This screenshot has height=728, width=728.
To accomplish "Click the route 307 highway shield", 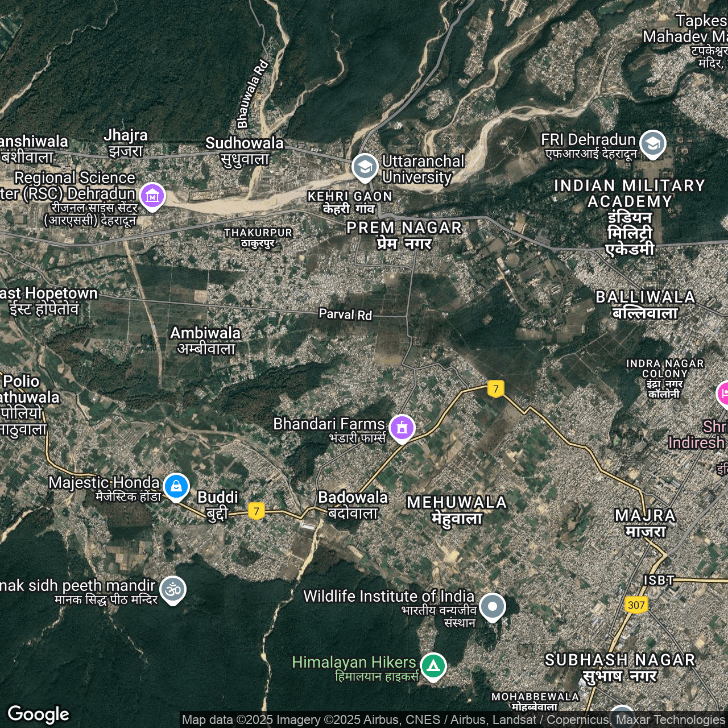I will point(636,605).
